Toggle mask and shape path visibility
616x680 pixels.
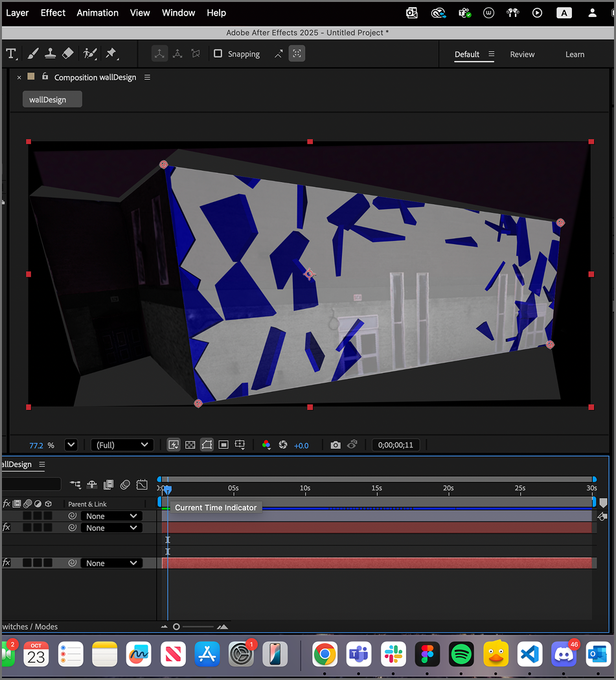(x=207, y=445)
